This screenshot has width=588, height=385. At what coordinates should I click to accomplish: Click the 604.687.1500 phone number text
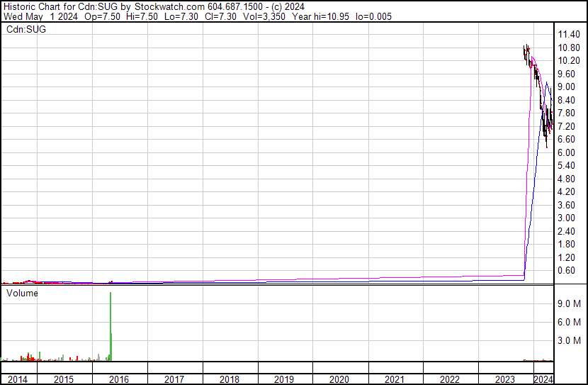(235, 7)
